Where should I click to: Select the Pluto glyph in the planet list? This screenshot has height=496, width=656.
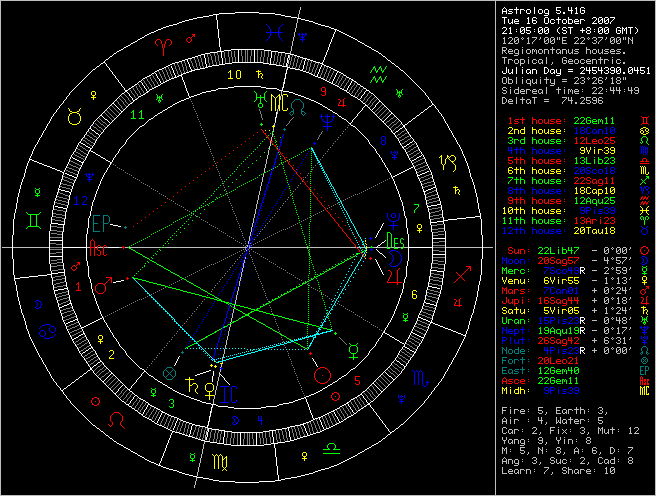[x=644, y=341]
